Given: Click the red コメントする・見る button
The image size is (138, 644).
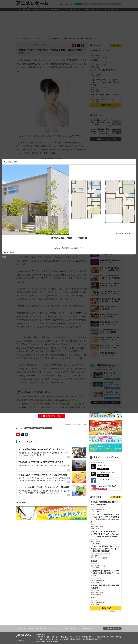Looking at the screenshot, I should [x=52, y=416].
